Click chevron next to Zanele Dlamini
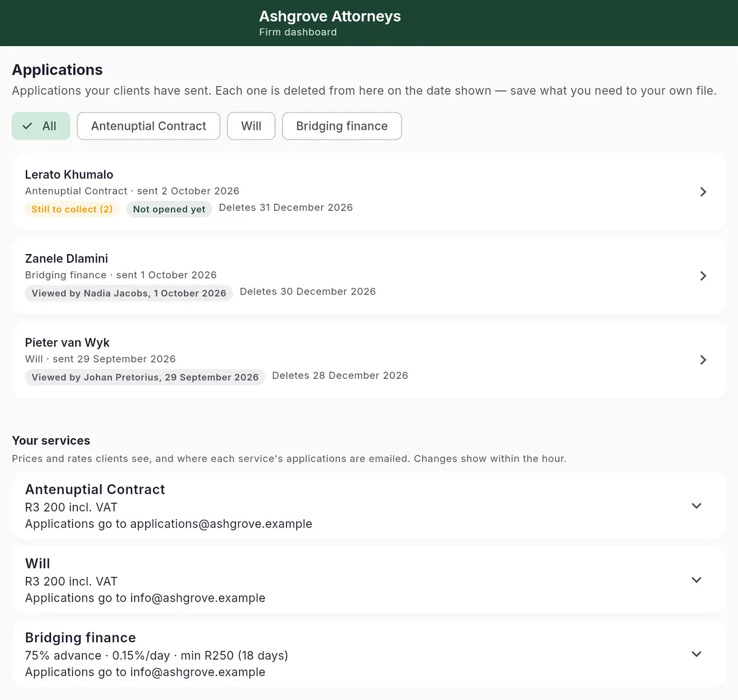738x700 pixels. (x=703, y=276)
